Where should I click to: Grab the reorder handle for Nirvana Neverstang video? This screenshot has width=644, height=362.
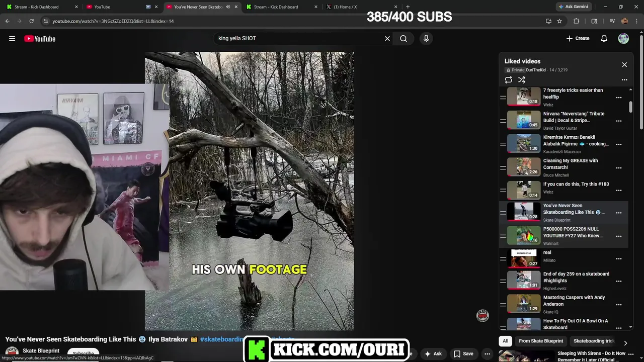point(503,121)
